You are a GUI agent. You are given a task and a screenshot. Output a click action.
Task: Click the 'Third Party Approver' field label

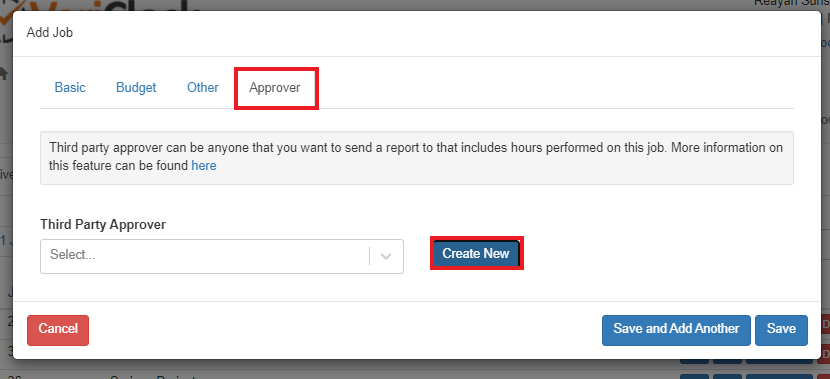click(103, 224)
